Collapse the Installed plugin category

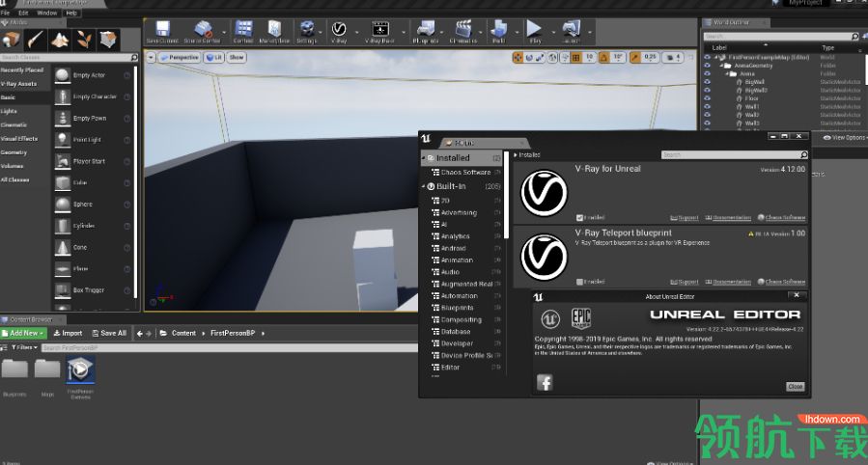point(424,158)
